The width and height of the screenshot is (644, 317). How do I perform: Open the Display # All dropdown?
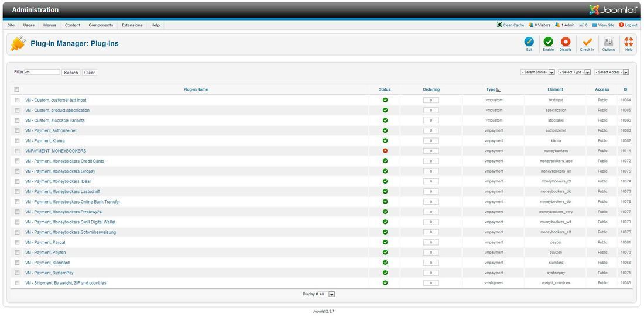pyautogui.click(x=327, y=294)
